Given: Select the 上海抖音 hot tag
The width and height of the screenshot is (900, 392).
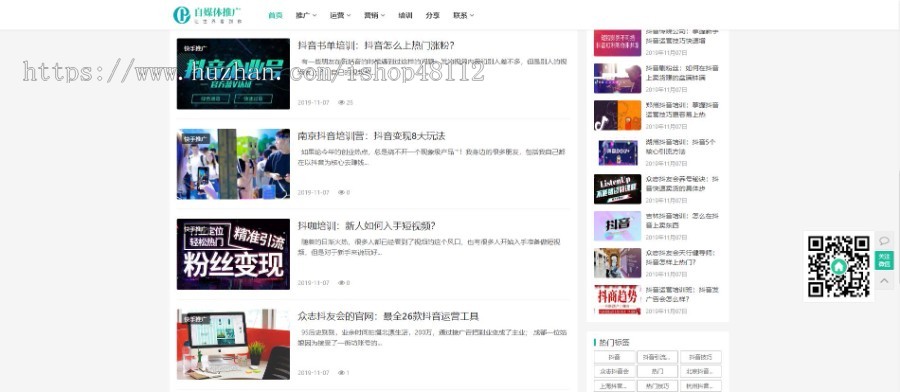Looking at the screenshot, I should pos(614,386).
